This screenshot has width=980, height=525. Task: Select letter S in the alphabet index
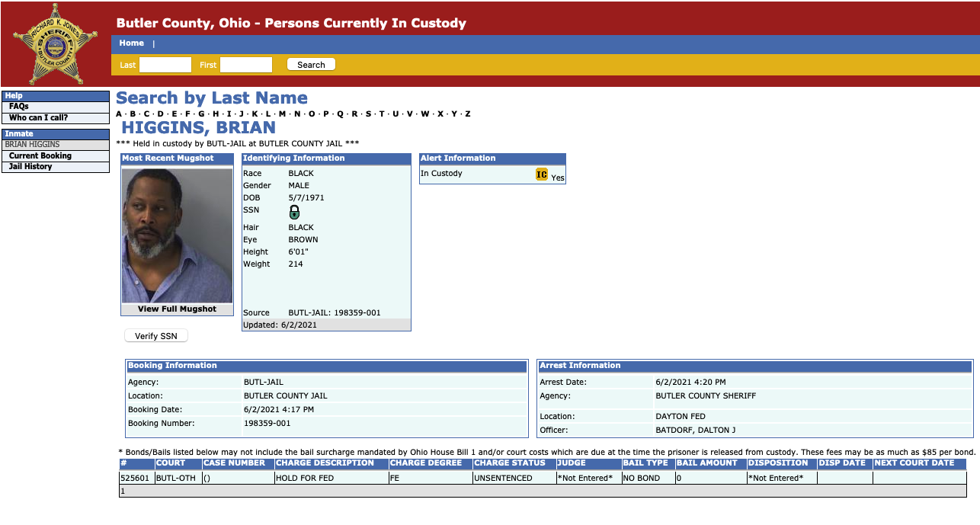[x=368, y=114]
